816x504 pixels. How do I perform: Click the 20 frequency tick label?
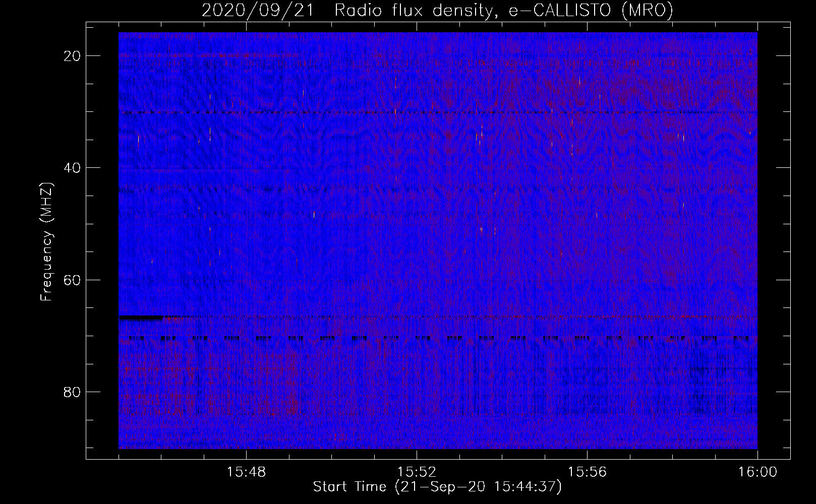[x=73, y=56]
